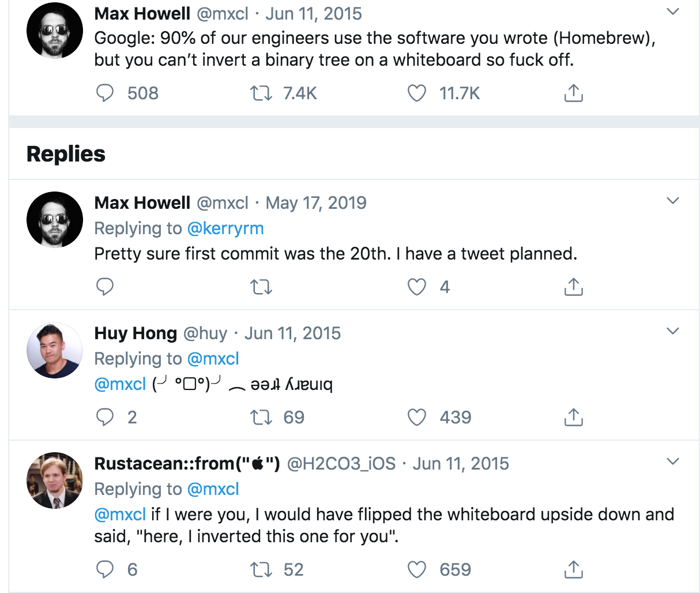The width and height of the screenshot is (700, 593).
Task: Open the chevron menu on Huy Hong's reply
Action: click(673, 331)
